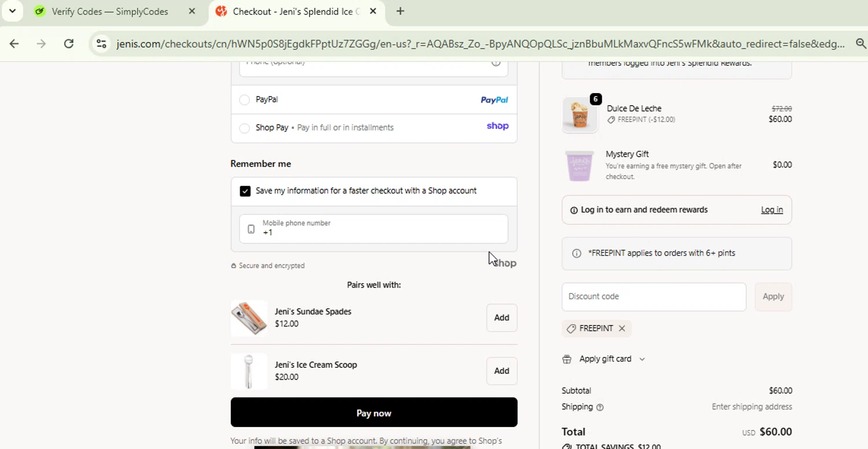868x449 pixels.
Task: Click Dulce De Leche product thumbnail
Action: [x=580, y=115]
